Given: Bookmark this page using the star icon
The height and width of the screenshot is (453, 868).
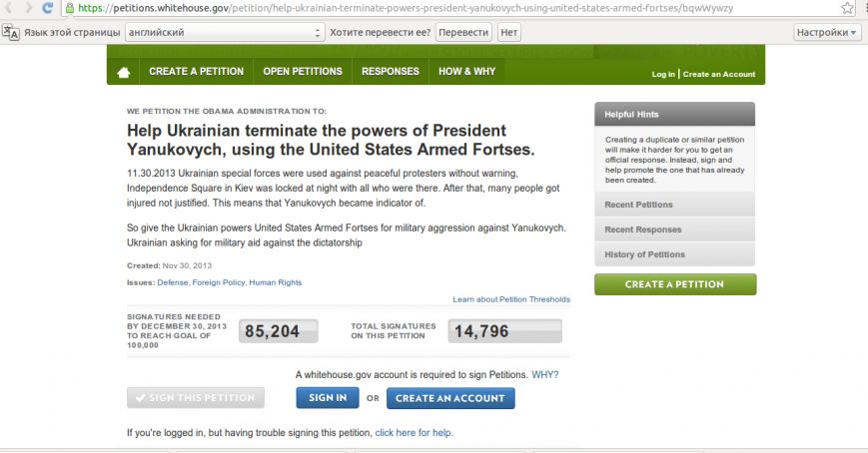Looking at the screenshot, I should [847, 8].
